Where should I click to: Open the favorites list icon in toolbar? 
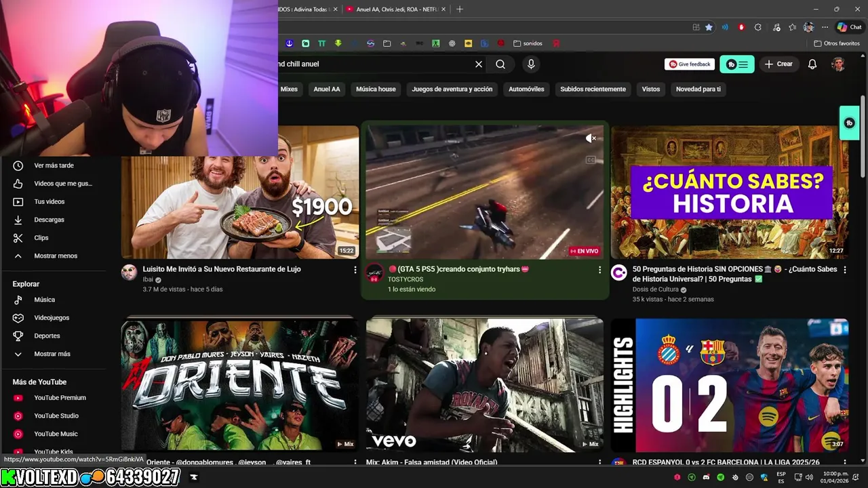[x=791, y=27]
